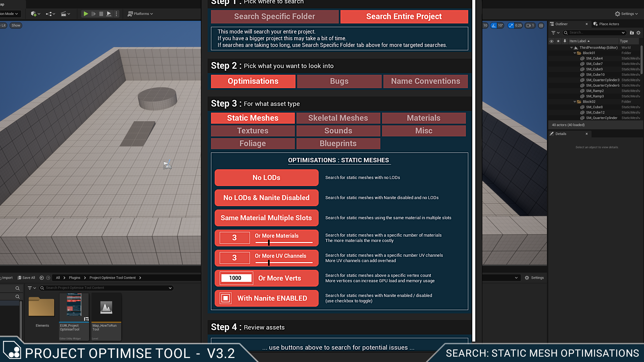This screenshot has height=362, width=644.
Task: Click Plugins in the breadcrumb path
Action: click(74, 278)
